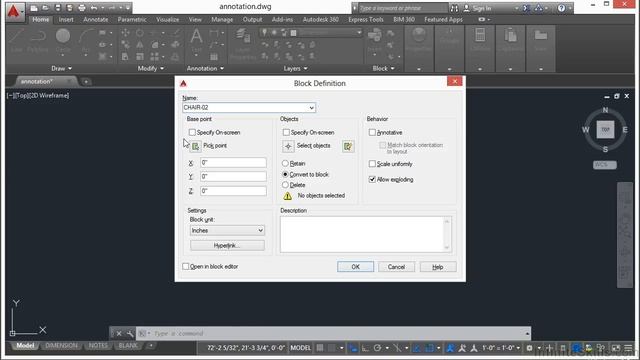The height and width of the screenshot is (360, 640).
Task: Click the Plot printer icon
Action: click(x=82, y=8)
